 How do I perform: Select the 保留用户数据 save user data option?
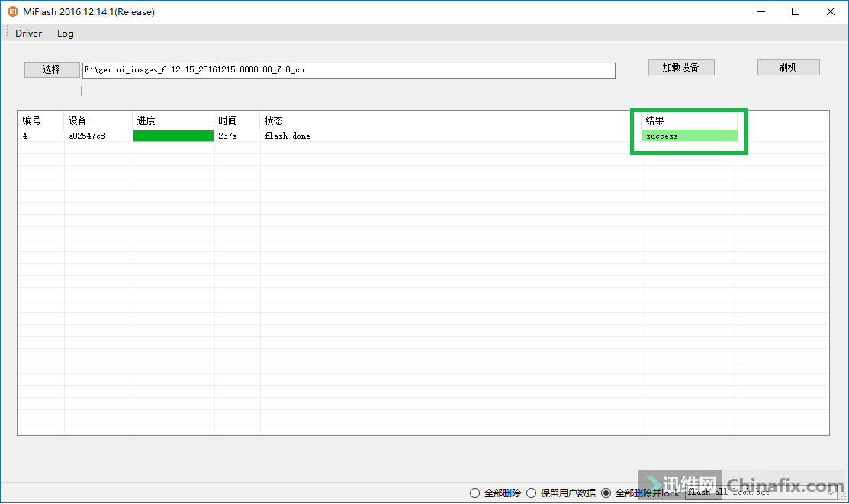(531, 493)
